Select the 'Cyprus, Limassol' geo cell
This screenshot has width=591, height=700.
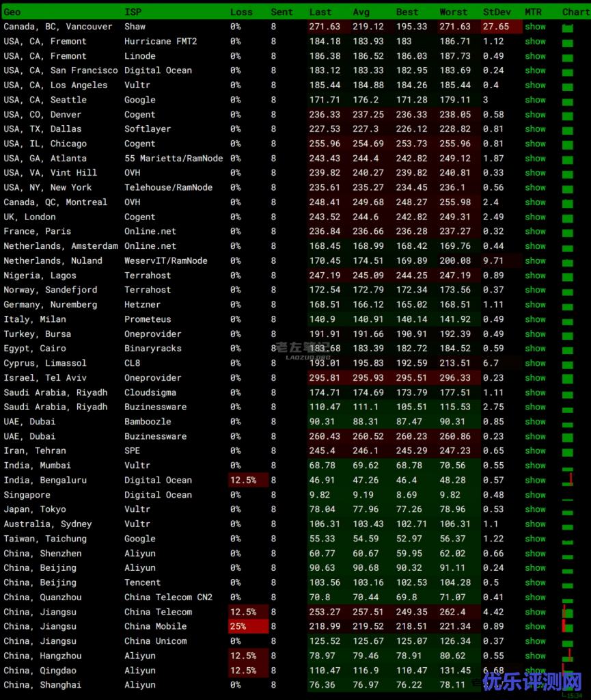(x=45, y=364)
